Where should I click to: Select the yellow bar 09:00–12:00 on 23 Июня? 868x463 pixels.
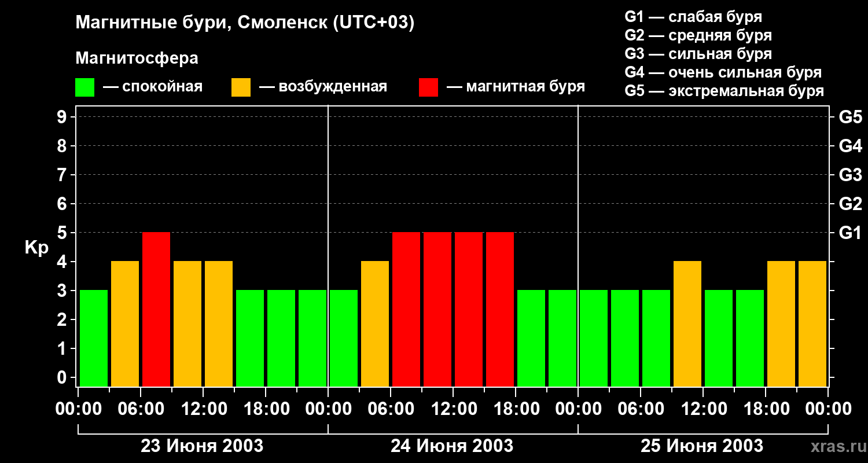[x=187, y=324]
